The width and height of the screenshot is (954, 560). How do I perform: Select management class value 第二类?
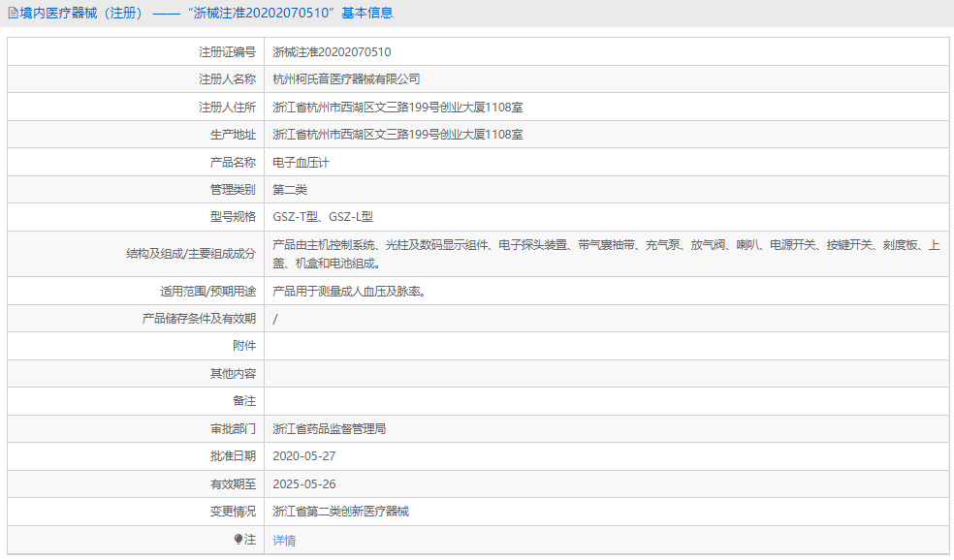(x=290, y=190)
